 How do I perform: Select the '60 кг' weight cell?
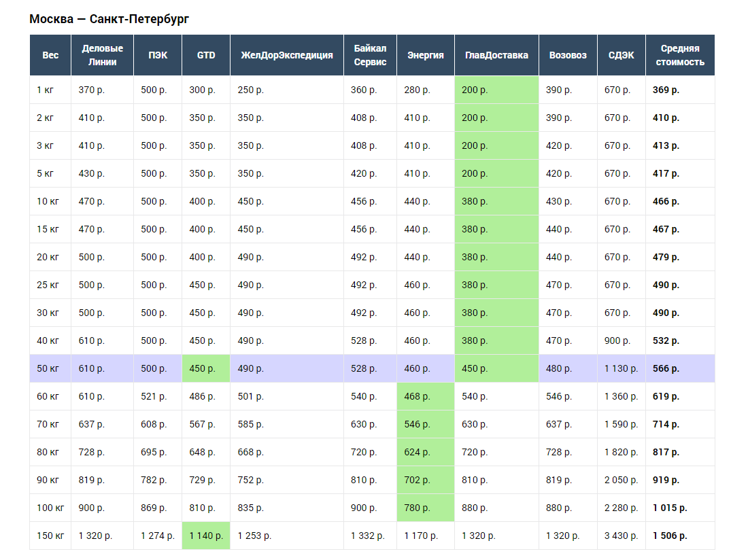[x=50, y=396]
